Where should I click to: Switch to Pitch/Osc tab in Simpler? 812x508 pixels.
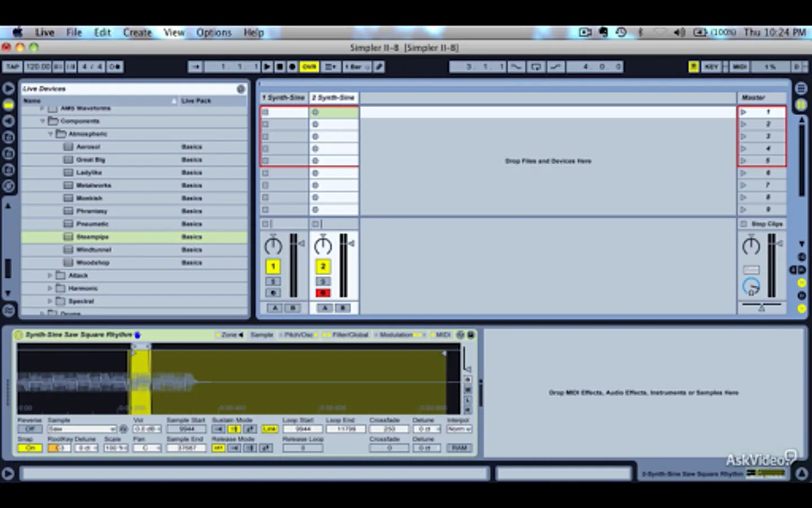(299, 335)
